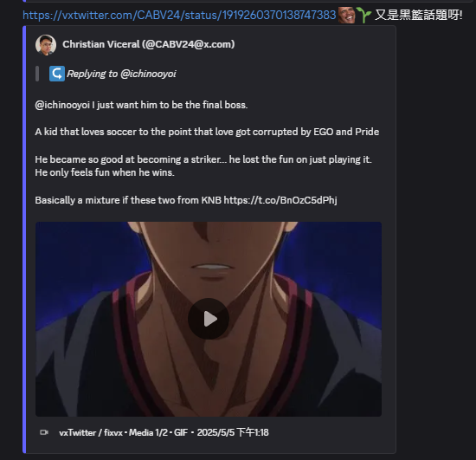Click the '又是黑籃話題呀!' message text
The image size is (476, 460).
coord(418,15)
